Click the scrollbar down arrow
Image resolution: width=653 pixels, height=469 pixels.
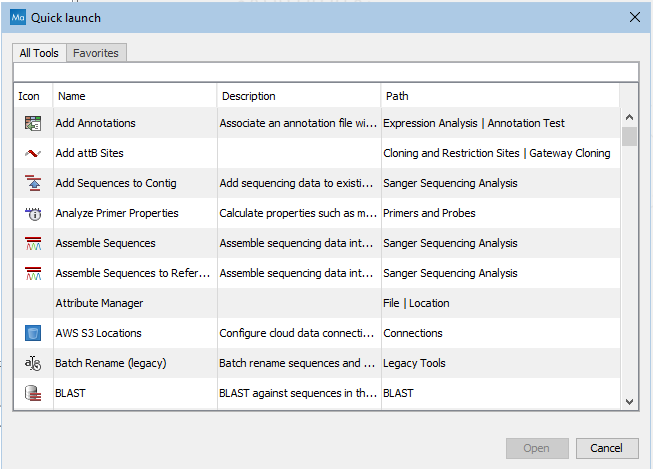629,400
